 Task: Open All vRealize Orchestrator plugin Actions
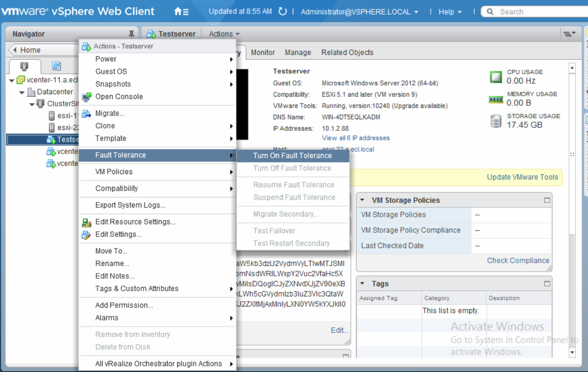(x=158, y=364)
